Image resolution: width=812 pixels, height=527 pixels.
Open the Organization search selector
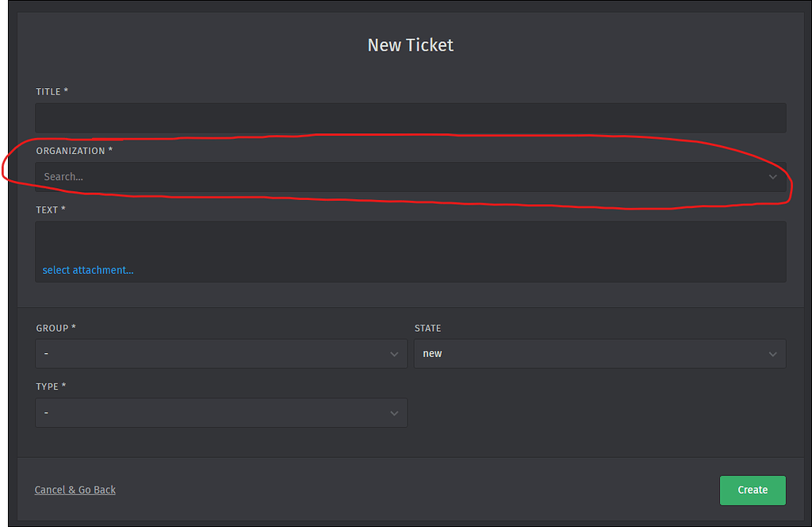tap(410, 177)
